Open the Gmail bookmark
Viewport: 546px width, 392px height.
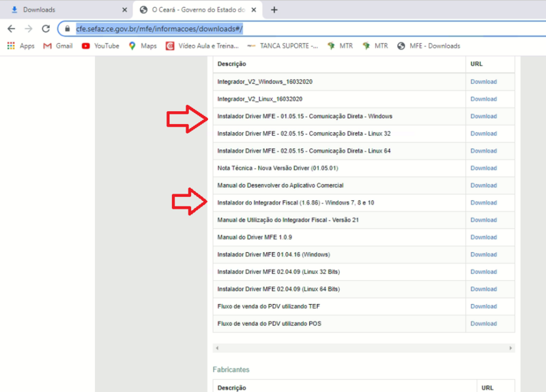click(58, 46)
